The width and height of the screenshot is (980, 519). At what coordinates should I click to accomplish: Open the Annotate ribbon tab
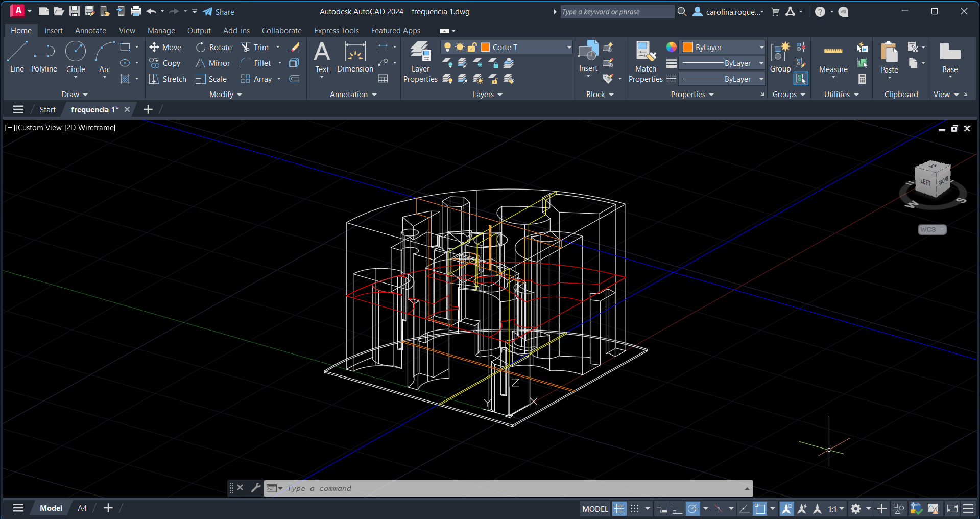tap(90, 31)
